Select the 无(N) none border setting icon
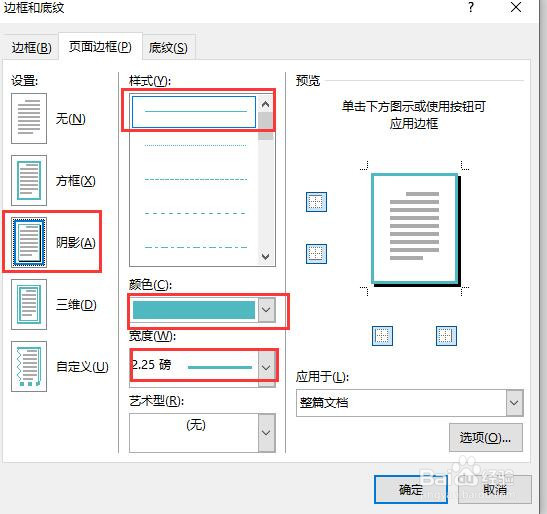This screenshot has width=547, height=514. pyautogui.click(x=29, y=118)
